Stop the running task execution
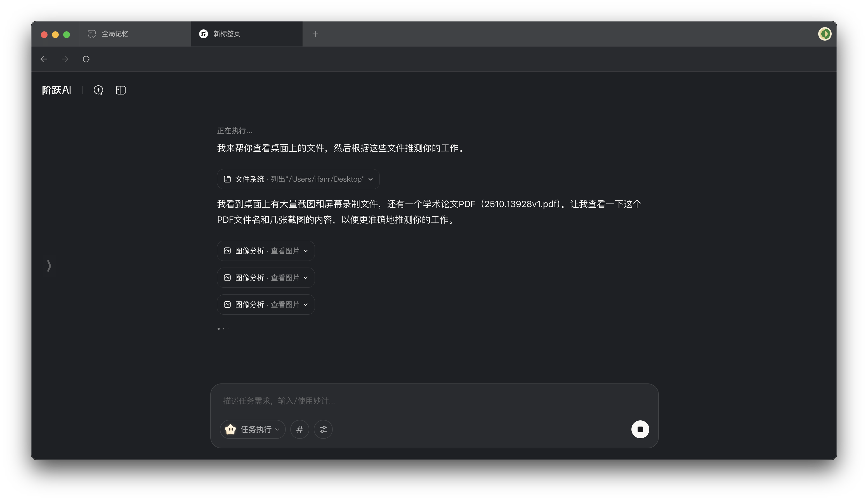Viewport: 868px width, 501px height. click(x=640, y=429)
